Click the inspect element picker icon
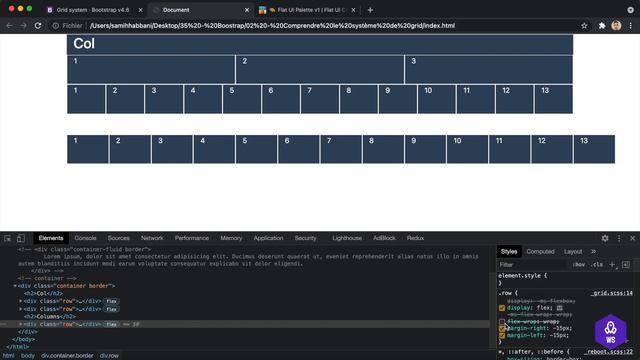 click(7, 238)
